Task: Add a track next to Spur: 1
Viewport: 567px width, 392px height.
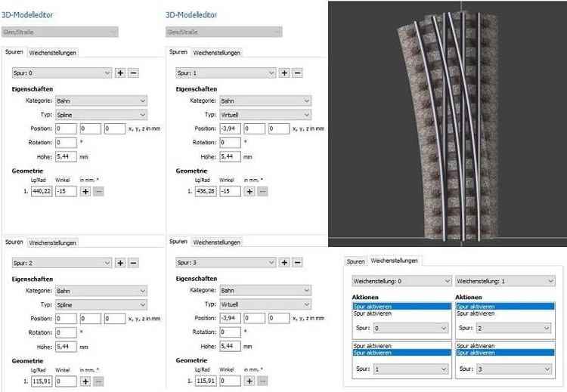Action: tap(284, 73)
